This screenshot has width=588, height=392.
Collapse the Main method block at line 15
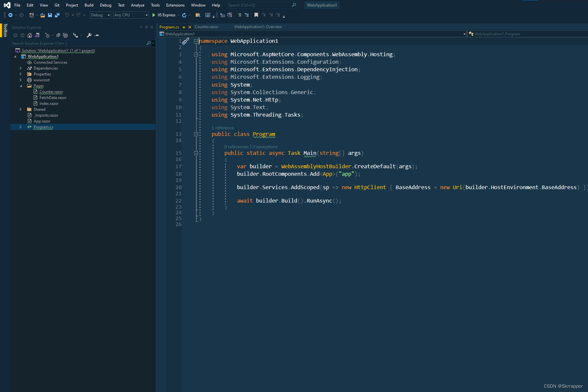pyautogui.click(x=196, y=153)
